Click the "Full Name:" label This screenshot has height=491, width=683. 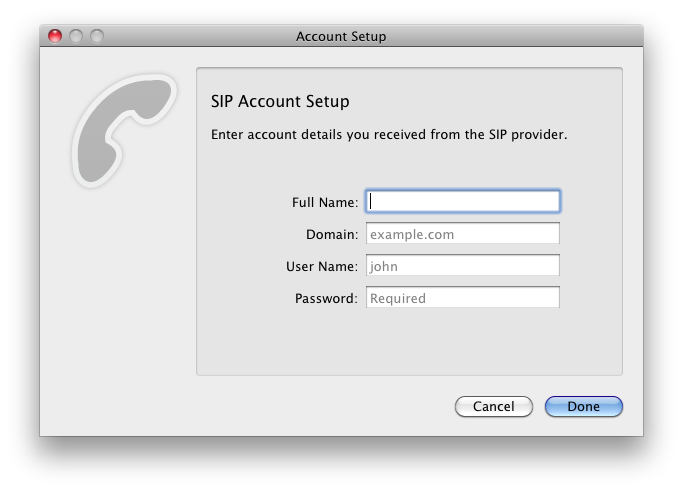[x=324, y=202]
